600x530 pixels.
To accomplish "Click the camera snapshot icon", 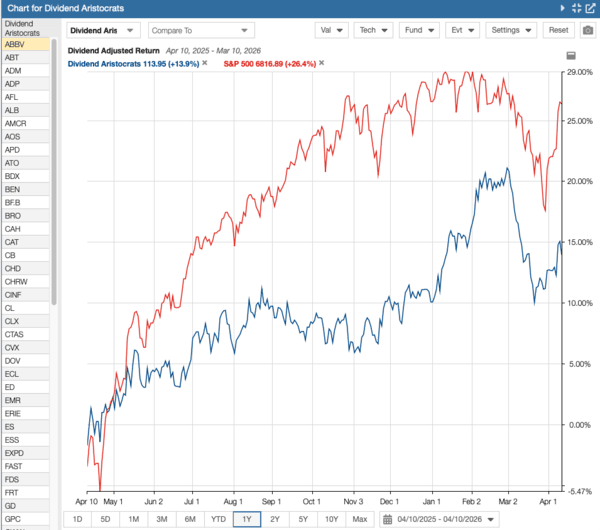I will pyautogui.click(x=587, y=30).
